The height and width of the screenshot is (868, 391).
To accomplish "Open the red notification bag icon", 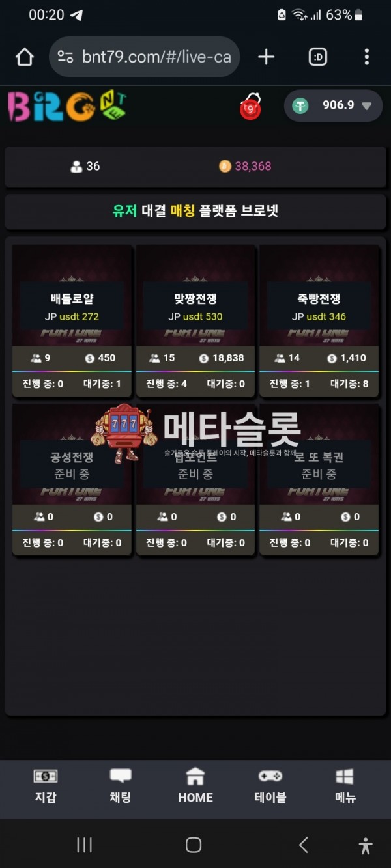I will pos(250,107).
